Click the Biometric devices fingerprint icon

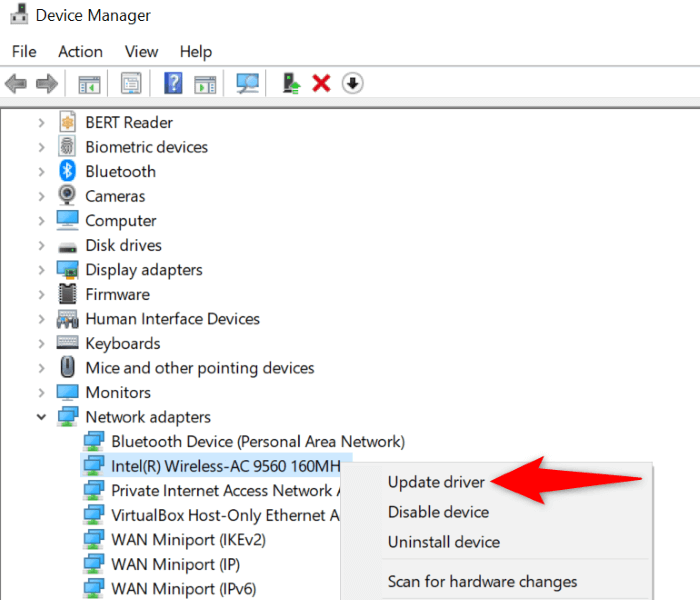pos(67,146)
